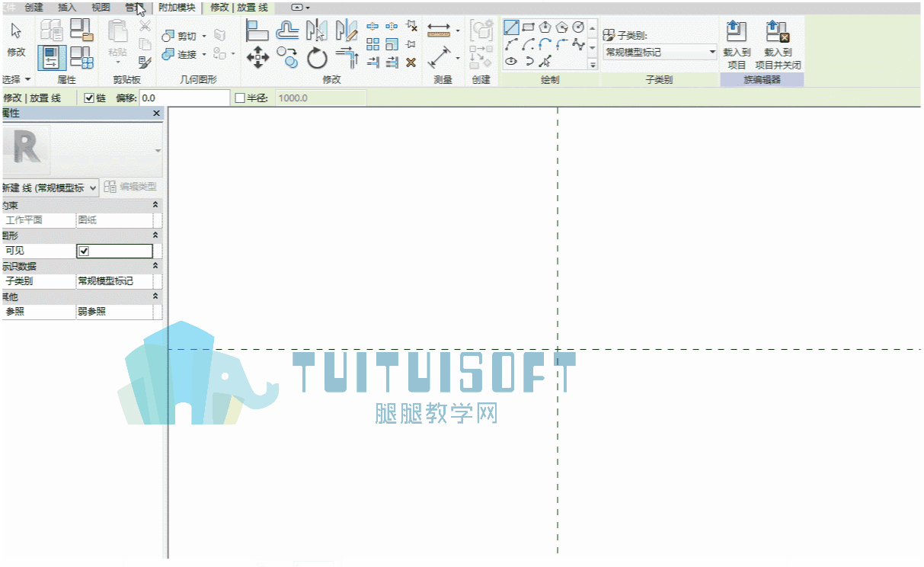Activate the Move tool
This screenshot has height=567, width=924.
257,56
